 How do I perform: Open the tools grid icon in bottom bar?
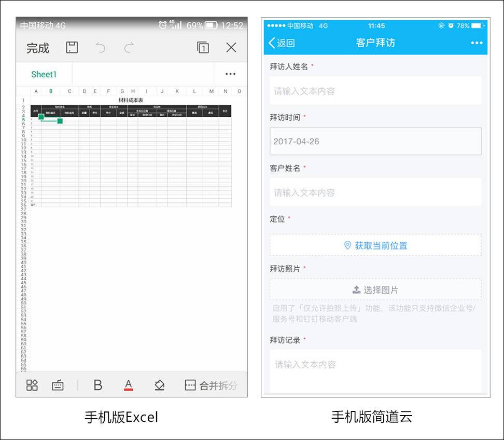point(32,384)
